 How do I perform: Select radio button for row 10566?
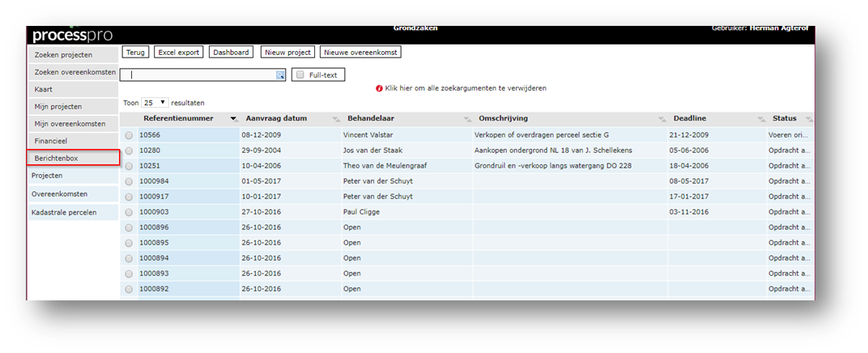pos(129,135)
